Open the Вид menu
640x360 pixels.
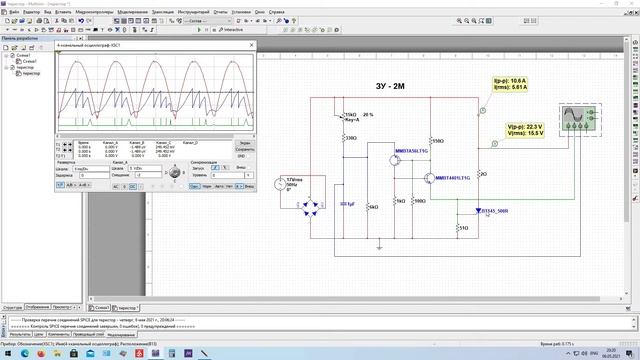(47, 12)
